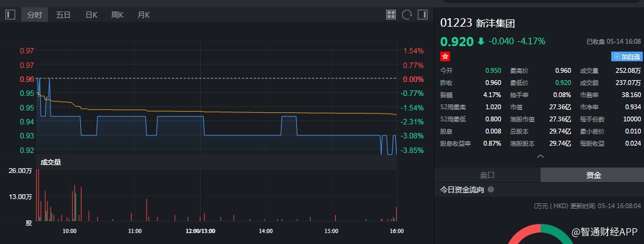Viewport: 644px width, 244px height.
Task: Toggle the right sidebar panel icon
Action: 422,15
